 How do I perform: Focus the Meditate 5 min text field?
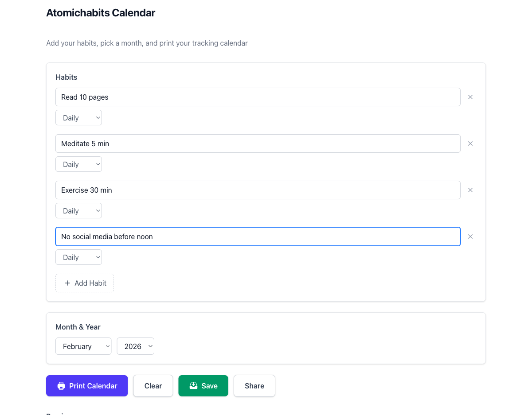tap(258, 144)
